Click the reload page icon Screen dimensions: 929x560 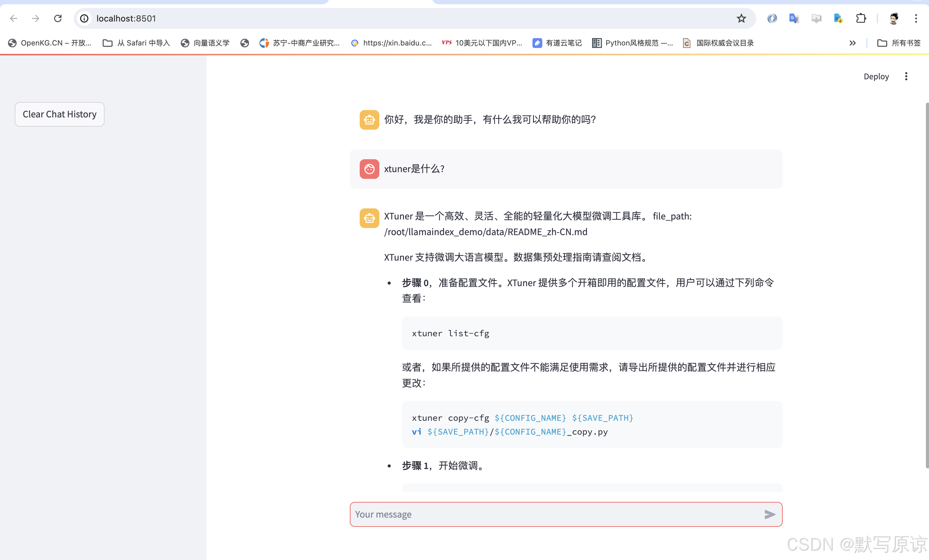(58, 18)
